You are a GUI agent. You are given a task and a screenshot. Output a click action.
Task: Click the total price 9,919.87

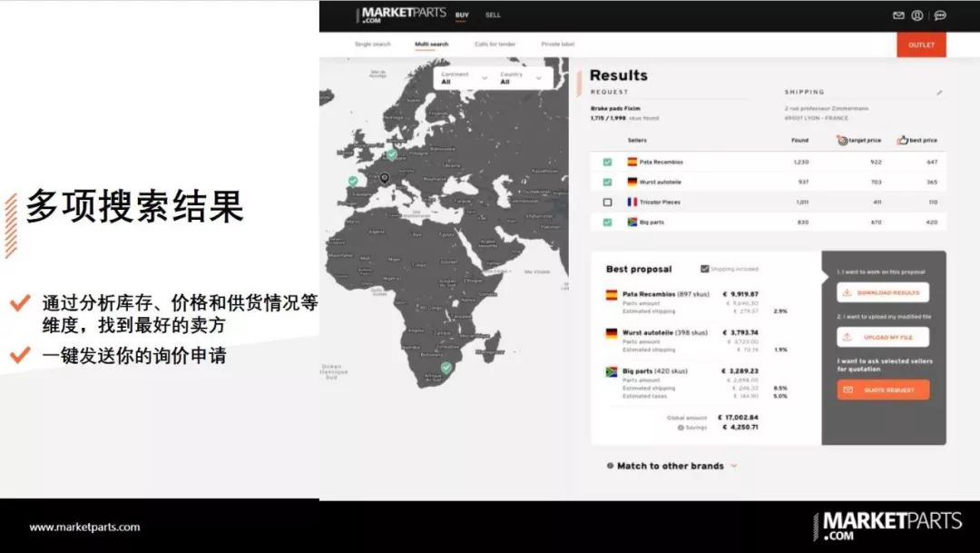coord(740,294)
